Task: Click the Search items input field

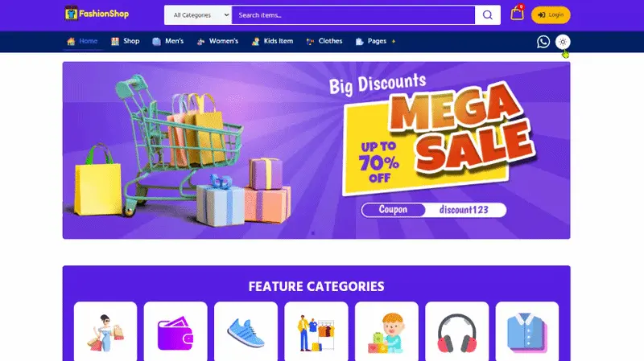Action: (x=353, y=15)
